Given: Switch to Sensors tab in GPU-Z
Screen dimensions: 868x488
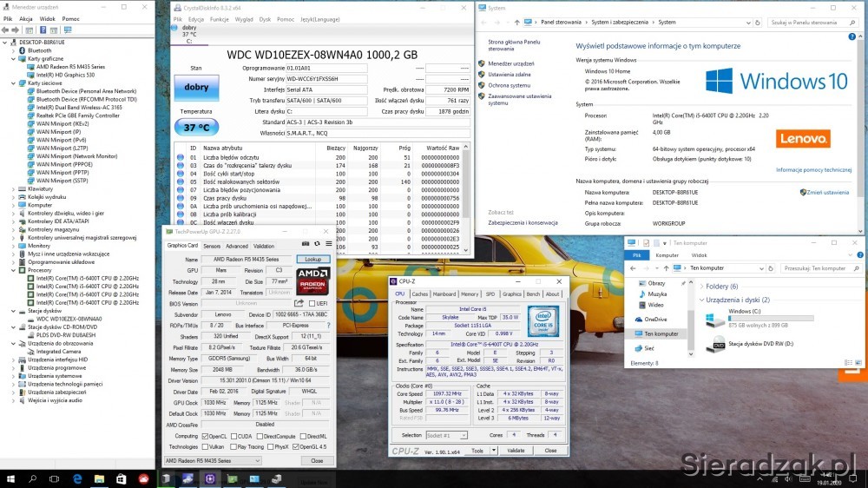Looking at the screenshot, I should tap(212, 246).
